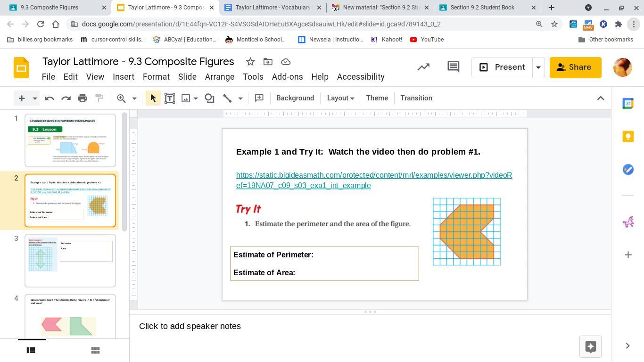Viewport: 644px width, 362px height.
Task: Click the Share button
Action: pyautogui.click(x=575, y=67)
